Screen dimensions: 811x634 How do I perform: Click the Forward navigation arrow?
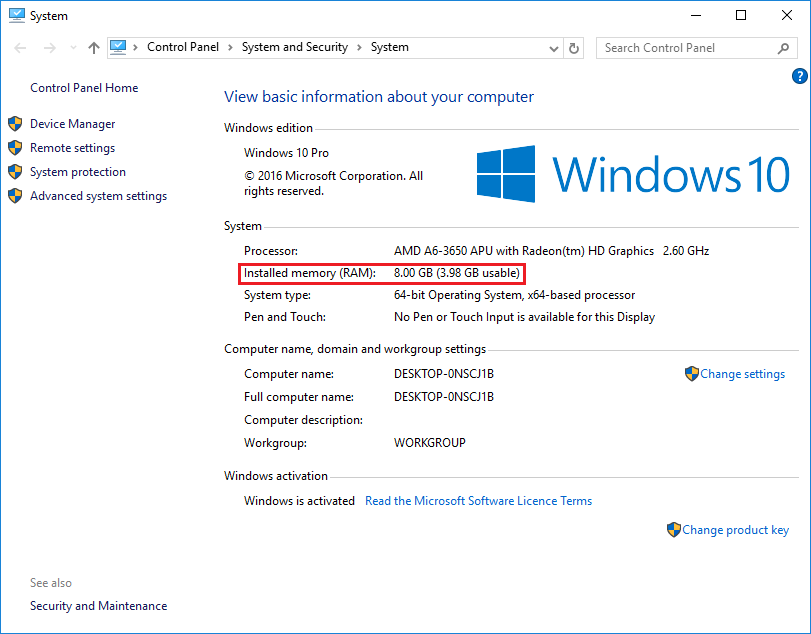click(x=50, y=48)
